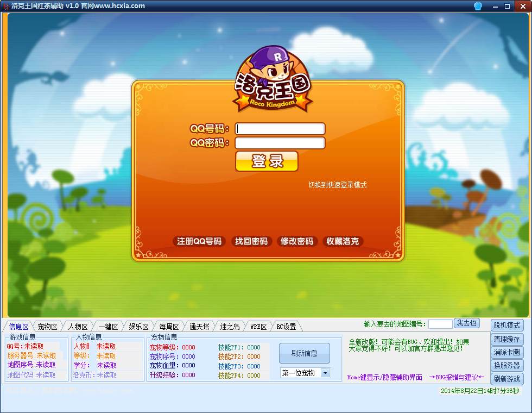The image size is (532, 413).
Task: Click the 等级: 未读取 text
Action: coord(94,356)
